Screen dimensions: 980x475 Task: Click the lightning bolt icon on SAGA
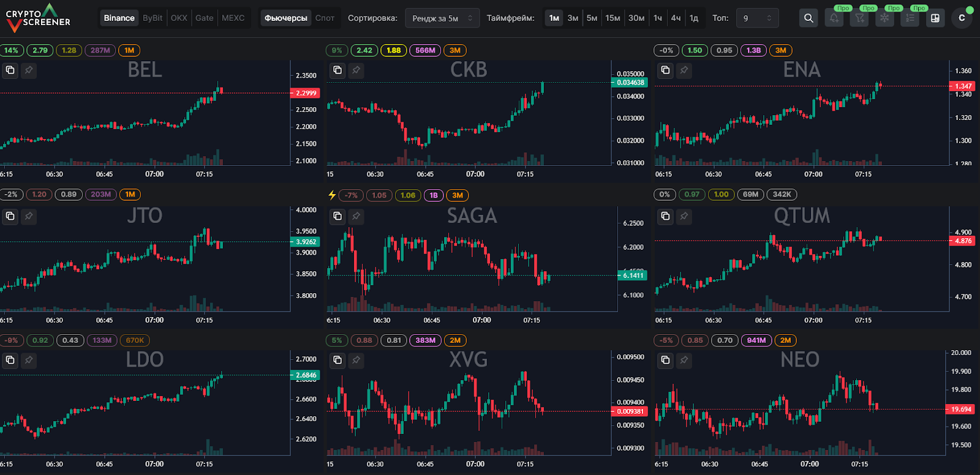tap(332, 195)
